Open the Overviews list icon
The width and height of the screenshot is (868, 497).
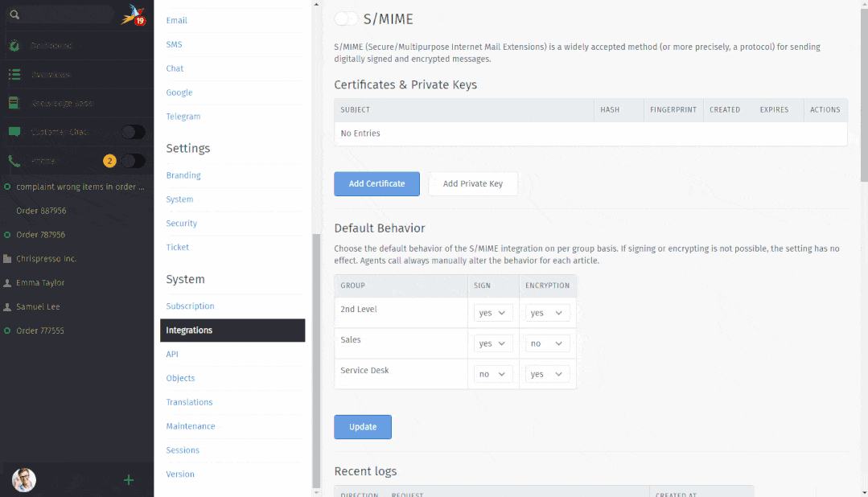14,74
